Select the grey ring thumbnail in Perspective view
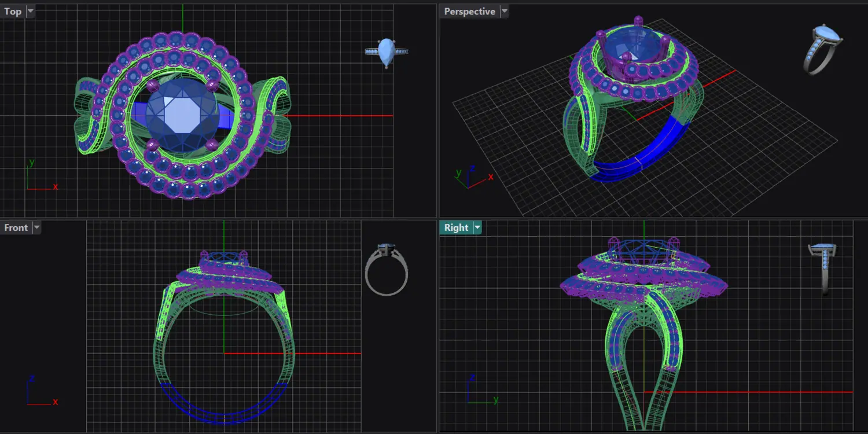The height and width of the screenshot is (434, 868). (823, 49)
